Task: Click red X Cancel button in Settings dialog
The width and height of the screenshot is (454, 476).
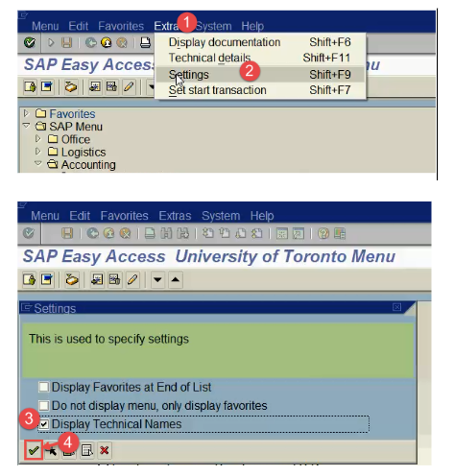Action: coord(105,450)
